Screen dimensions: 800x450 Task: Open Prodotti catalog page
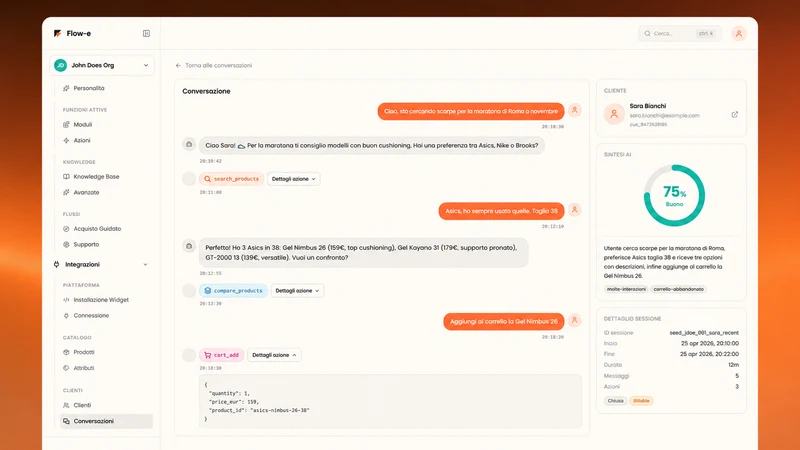(x=84, y=352)
